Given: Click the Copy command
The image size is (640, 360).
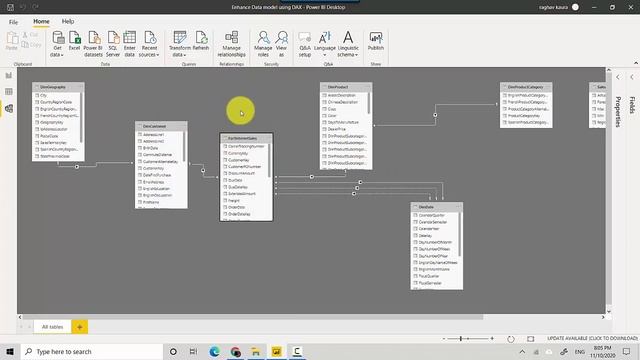Looking at the screenshot, I should point(32,44).
